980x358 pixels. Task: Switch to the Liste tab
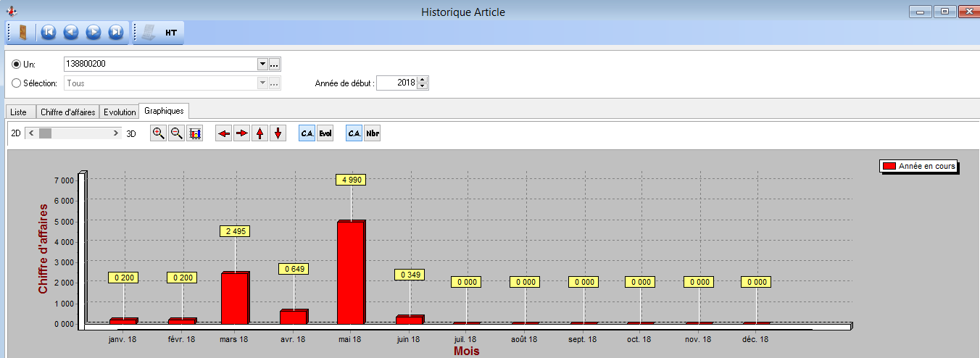pos(19,112)
